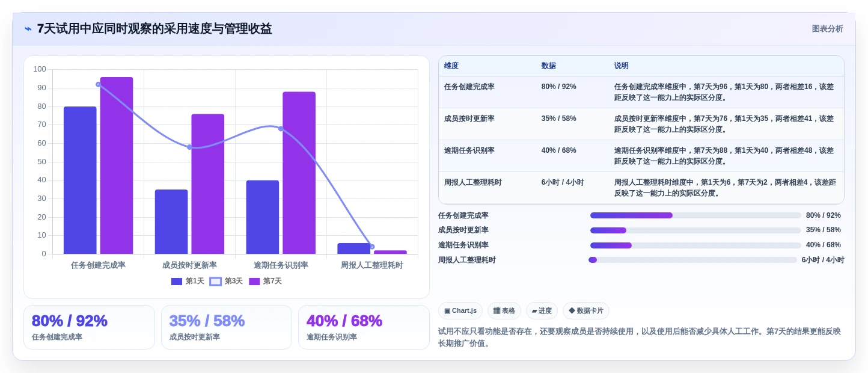Click the 任务创建完成率 x-axis label
This screenshot has height=373, width=868.
pos(98,265)
